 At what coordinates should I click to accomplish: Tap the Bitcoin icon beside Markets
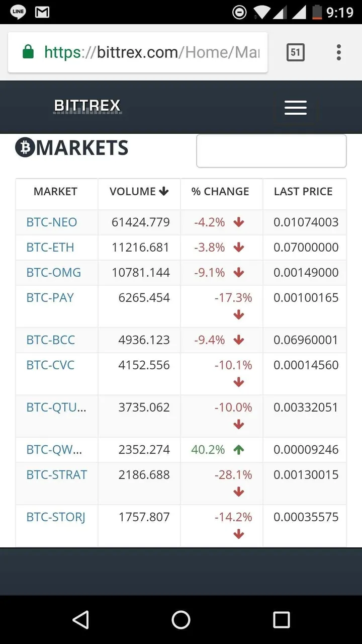click(25, 148)
